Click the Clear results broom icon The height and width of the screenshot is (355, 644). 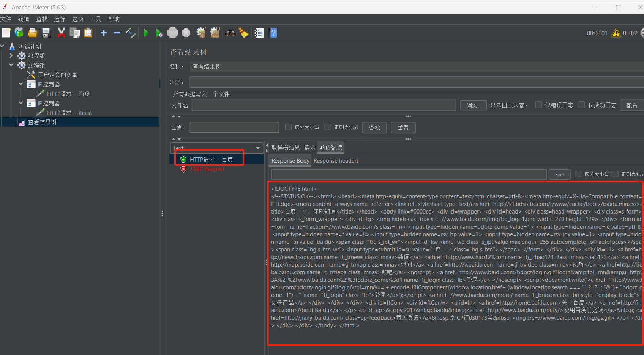[201, 33]
